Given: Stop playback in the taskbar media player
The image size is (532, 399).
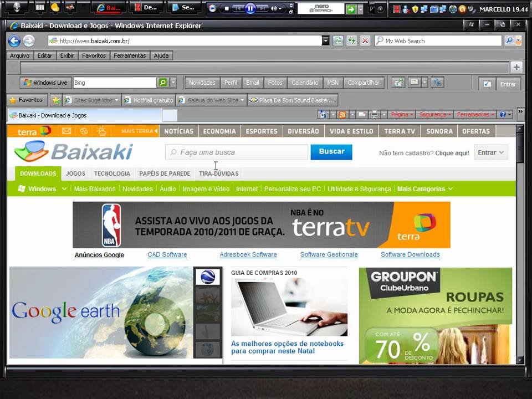Looking at the screenshot, I should point(227,8).
